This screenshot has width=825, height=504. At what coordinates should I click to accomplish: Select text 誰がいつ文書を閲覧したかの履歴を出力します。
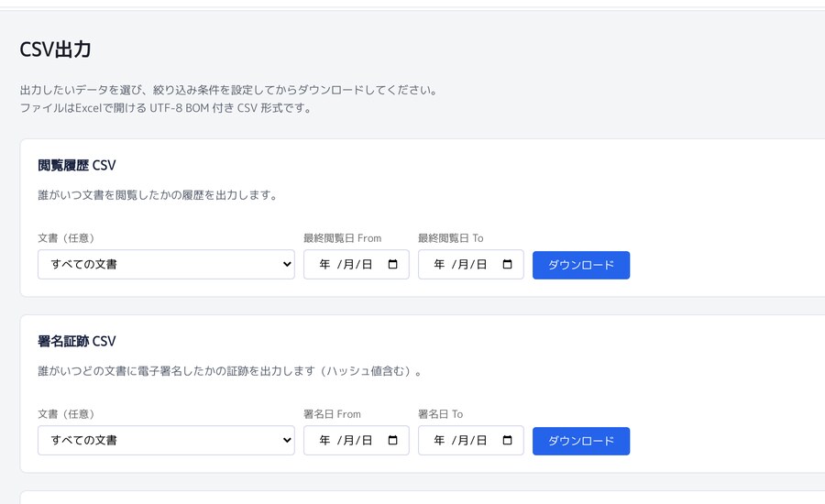pos(158,195)
